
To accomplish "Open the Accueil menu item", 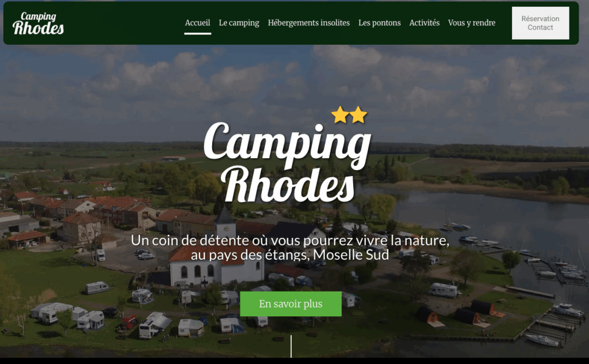I will [197, 23].
